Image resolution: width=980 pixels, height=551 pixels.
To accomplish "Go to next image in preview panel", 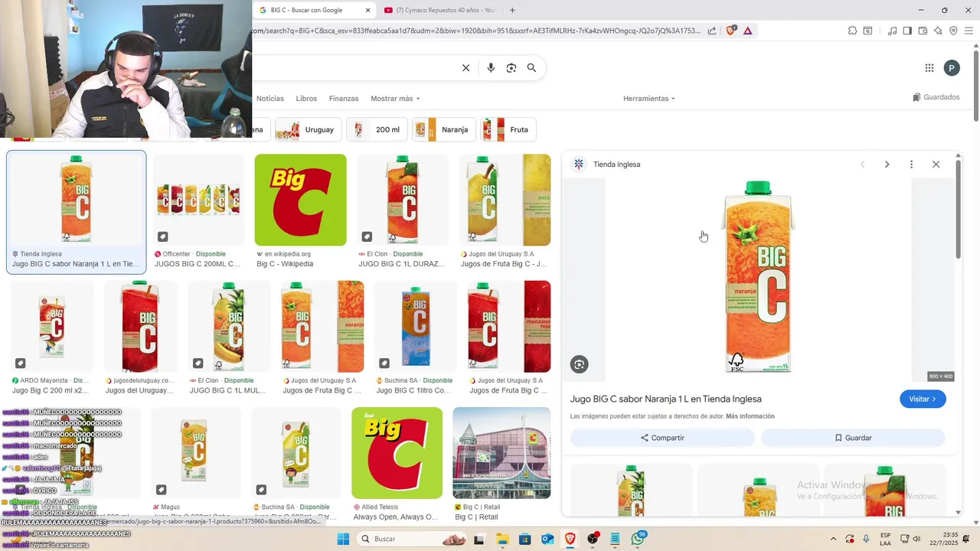I will 887,165.
